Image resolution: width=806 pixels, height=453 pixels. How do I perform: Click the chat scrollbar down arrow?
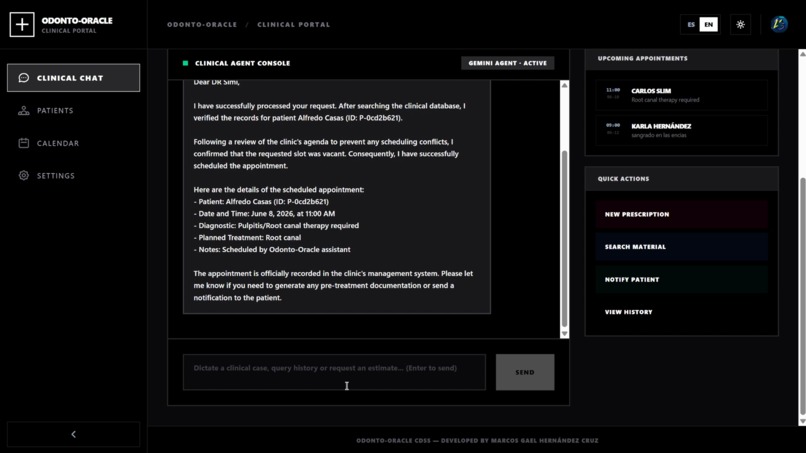564,334
